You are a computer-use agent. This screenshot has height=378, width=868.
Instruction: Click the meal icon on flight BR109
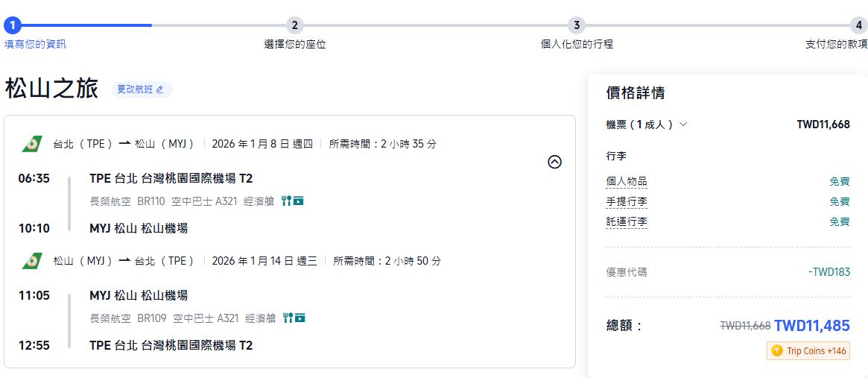pyautogui.click(x=288, y=318)
